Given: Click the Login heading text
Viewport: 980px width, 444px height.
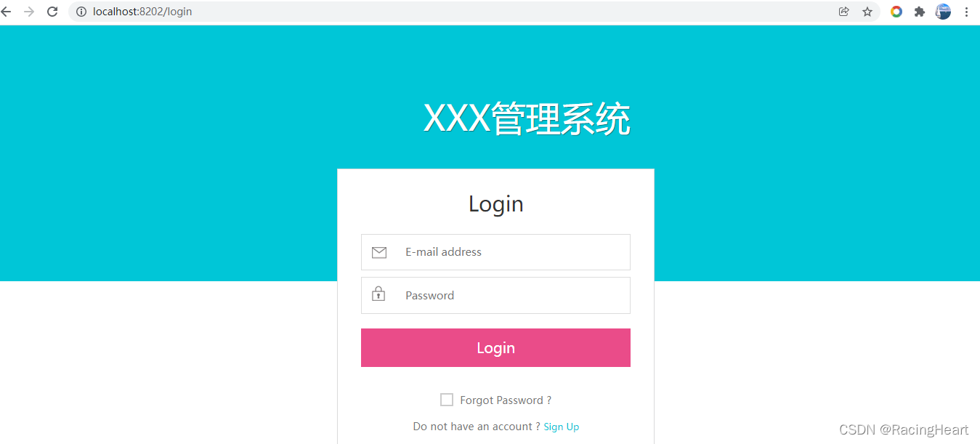Looking at the screenshot, I should click(496, 203).
